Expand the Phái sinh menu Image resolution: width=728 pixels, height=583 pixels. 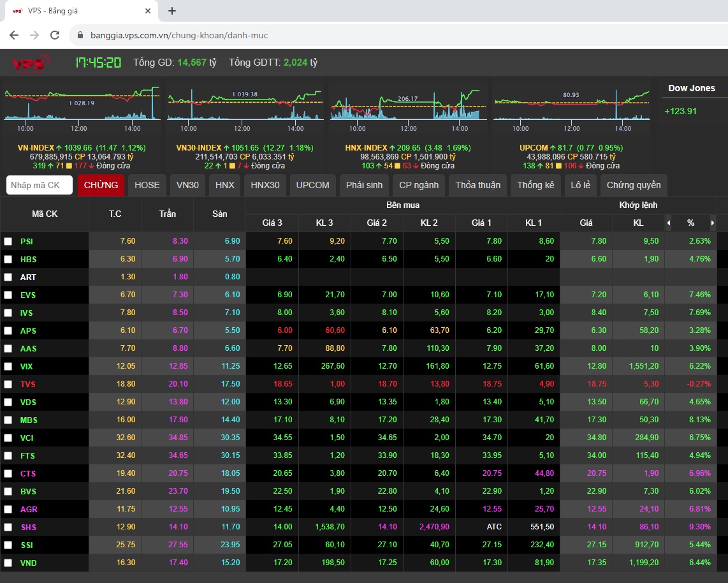[364, 185]
